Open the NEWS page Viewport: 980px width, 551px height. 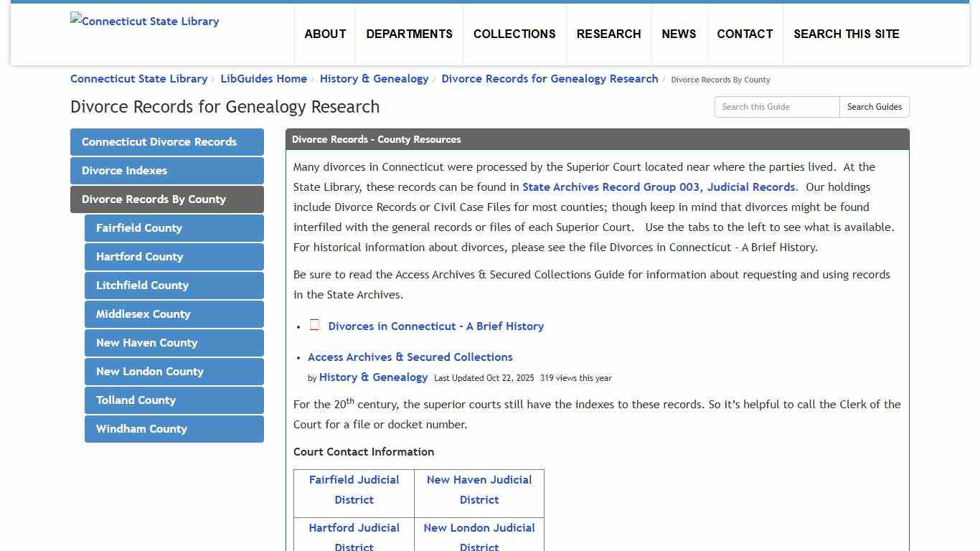point(679,34)
